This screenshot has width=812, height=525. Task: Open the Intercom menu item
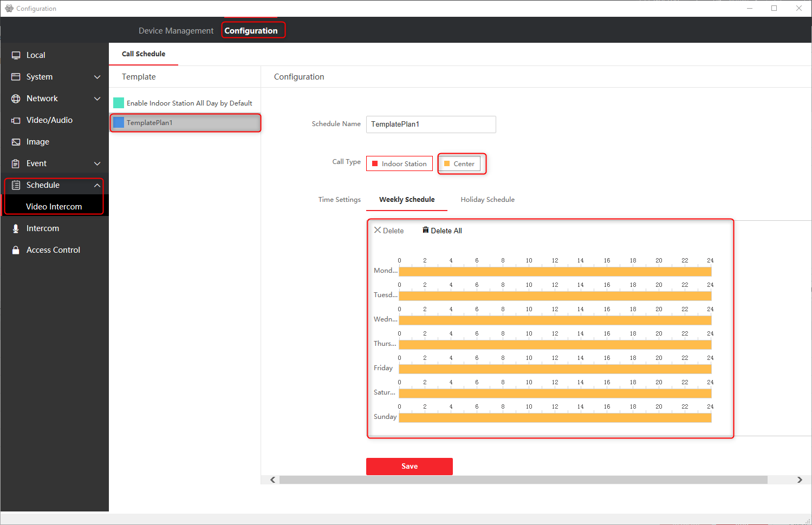[x=54, y=228]
